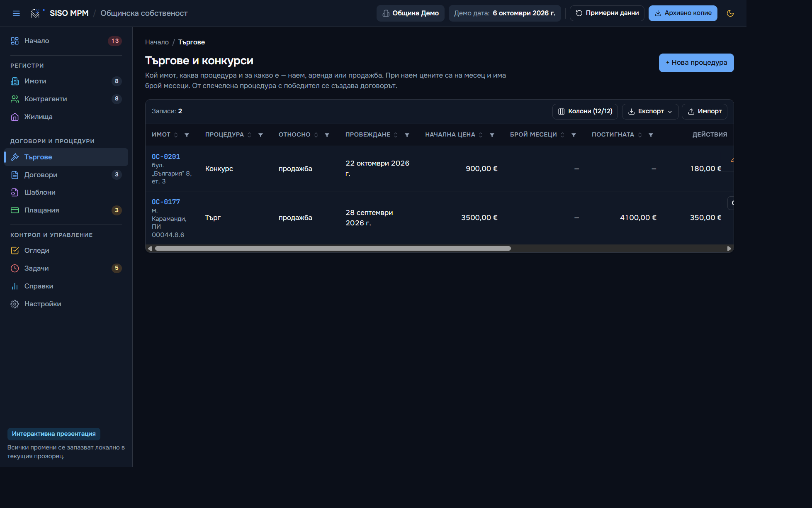Viewport: 812px width, 508px height.
Task: Filter the ПРОВЕЖДАНЕ column
Action: pos(407,135)
